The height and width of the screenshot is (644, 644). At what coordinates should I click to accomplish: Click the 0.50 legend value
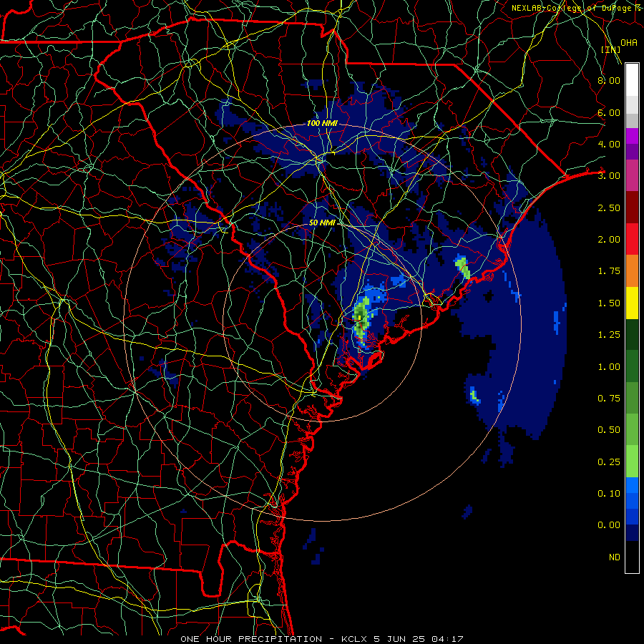tap(608, 430)
